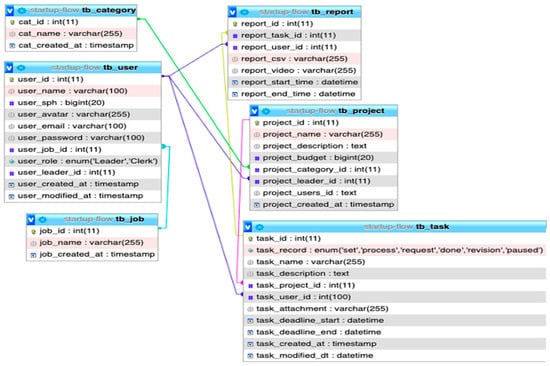This screenshot has width=550, height=366.
Task: Click the gear icon on the tb_report header
Action: 244,12
